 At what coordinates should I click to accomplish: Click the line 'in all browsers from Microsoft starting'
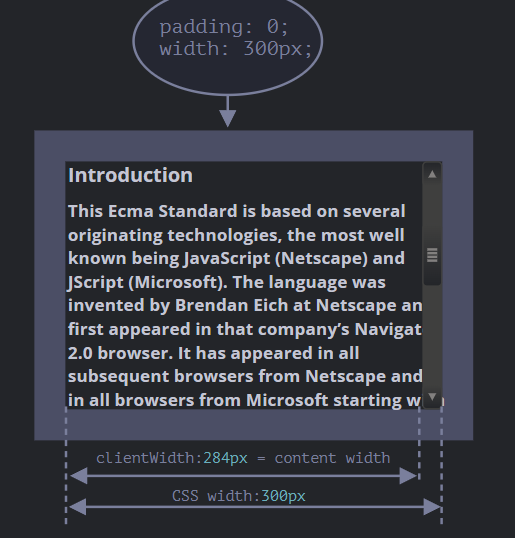(235, 400)
